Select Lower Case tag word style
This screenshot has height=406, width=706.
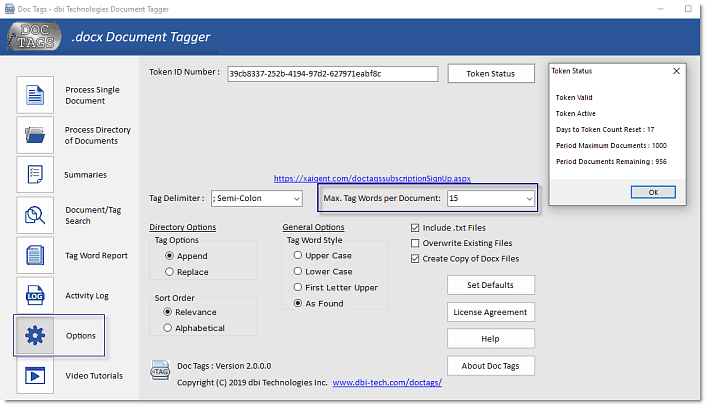tap(298, 271)
